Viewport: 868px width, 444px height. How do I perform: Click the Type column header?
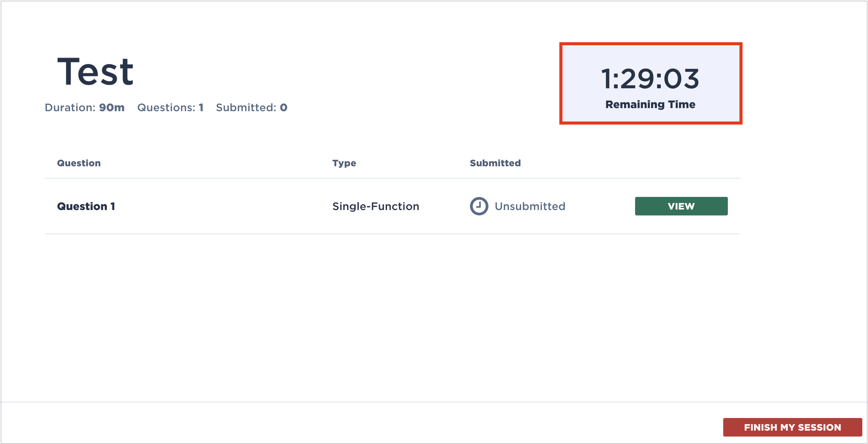pyautogui.click(x=344, y=163)
